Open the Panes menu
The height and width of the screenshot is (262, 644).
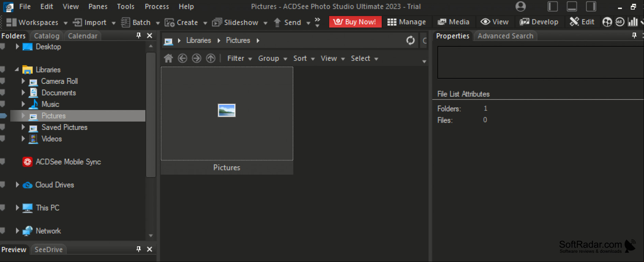(98, 6)
